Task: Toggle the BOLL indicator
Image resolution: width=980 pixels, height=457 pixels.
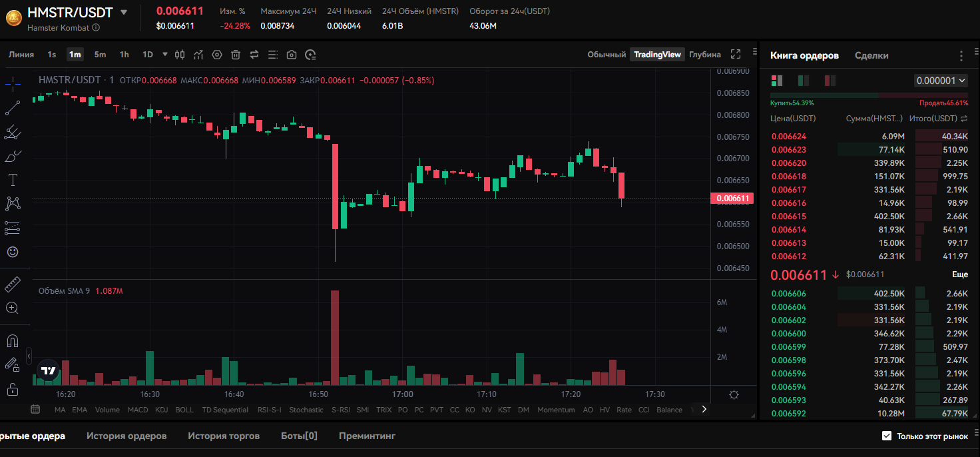Action: (x=184, y=410)
